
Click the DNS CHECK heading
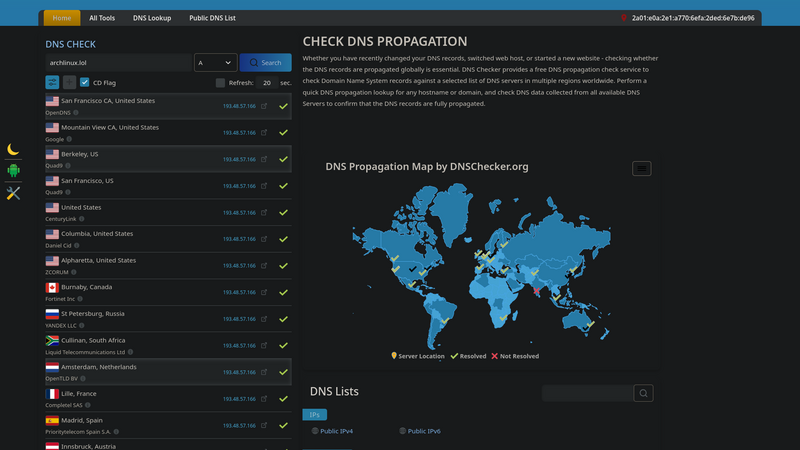(70, 44)
